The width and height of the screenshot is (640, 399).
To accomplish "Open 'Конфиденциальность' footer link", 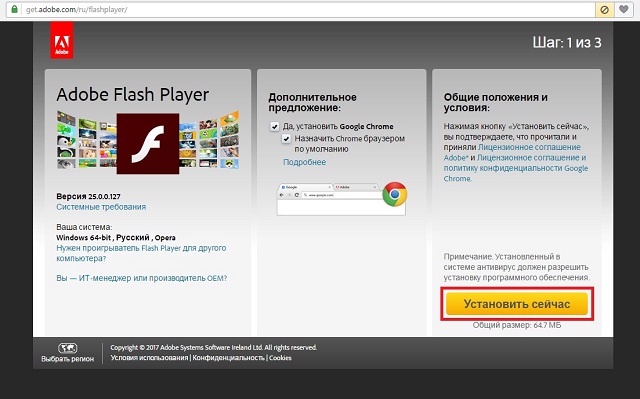I will tap(229, 358).
